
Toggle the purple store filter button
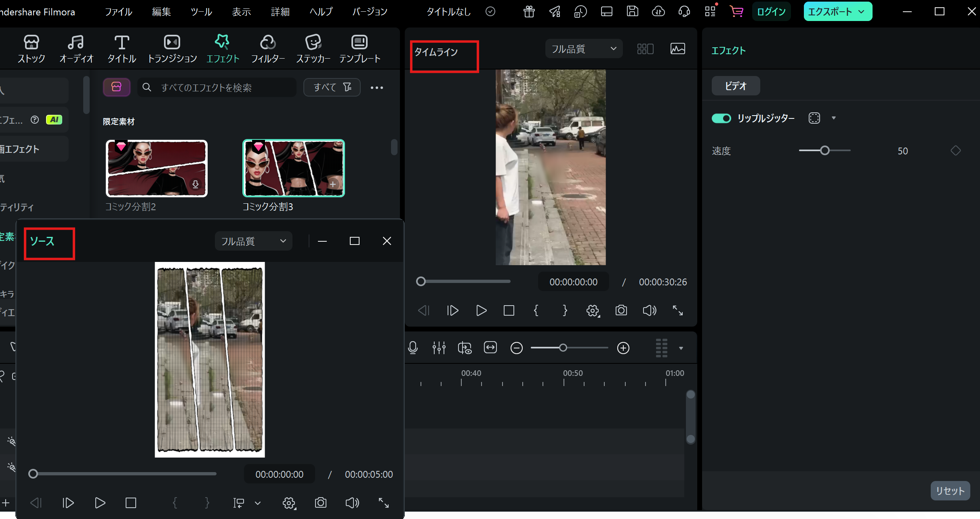[x=117, y=87]
